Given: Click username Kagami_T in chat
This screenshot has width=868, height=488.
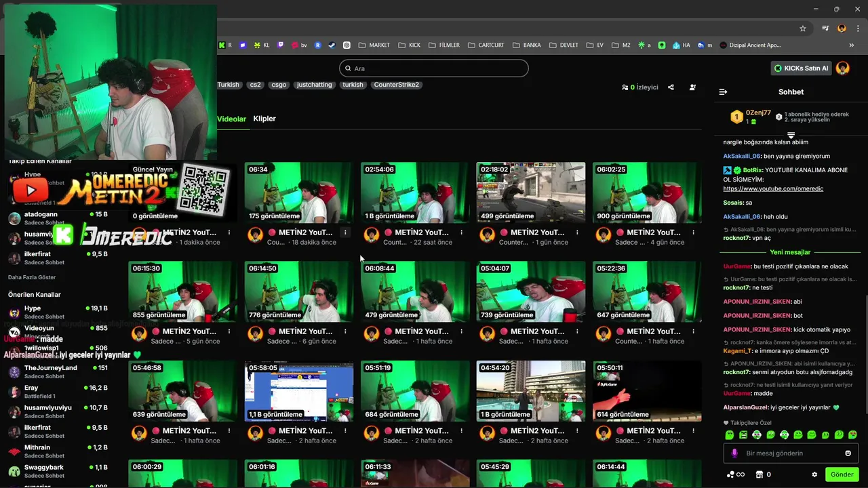Looking at the screenshot, I should click(x=737, y=351).
